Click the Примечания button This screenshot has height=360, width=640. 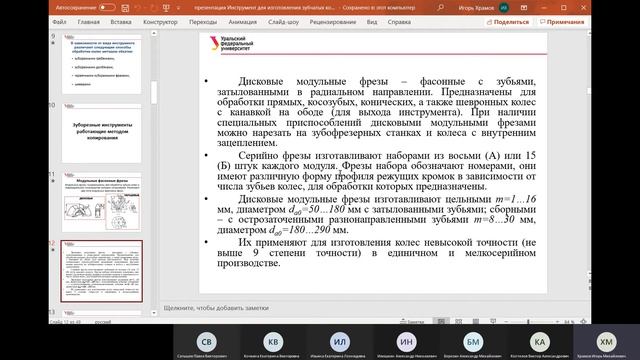pyautogui.click(x=562, y=22)
